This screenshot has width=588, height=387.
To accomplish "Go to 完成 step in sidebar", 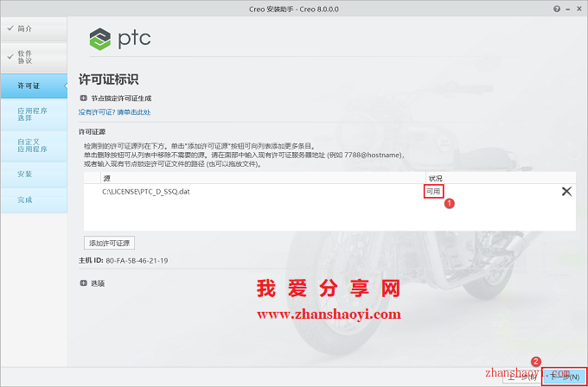I will coord(34,200).
